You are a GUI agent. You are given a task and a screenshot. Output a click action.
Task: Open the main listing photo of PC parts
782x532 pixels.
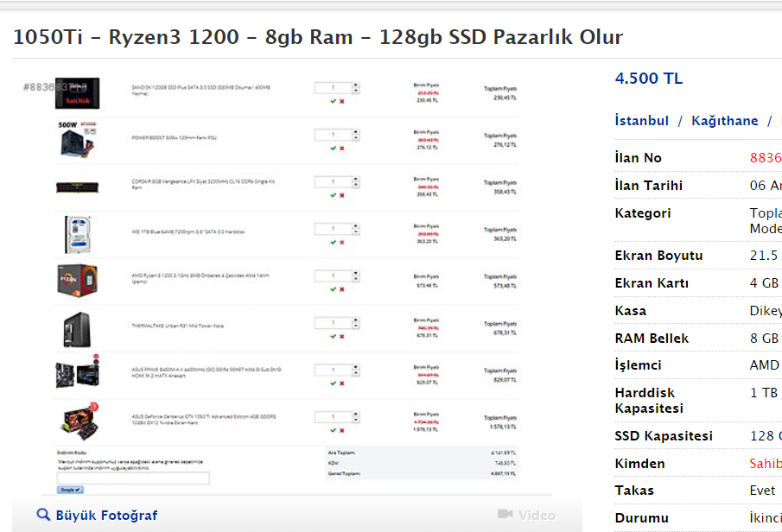click(x=296, y=284)
